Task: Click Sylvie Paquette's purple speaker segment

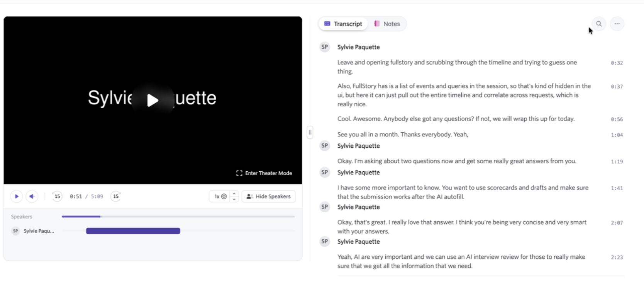Action: pos(133,231)
